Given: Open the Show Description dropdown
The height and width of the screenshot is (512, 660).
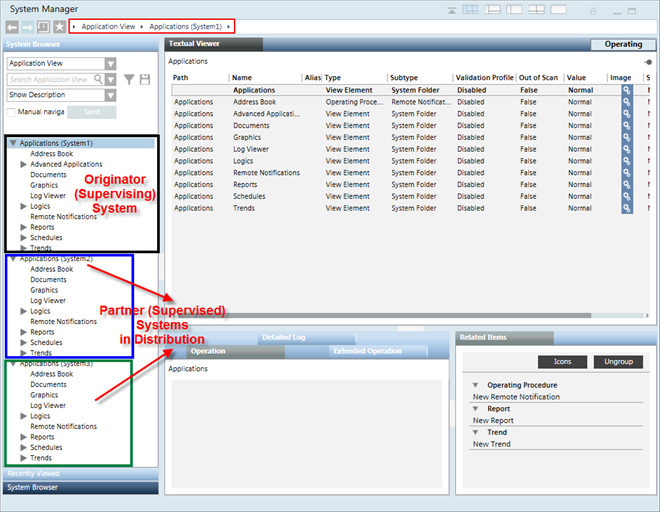Looking at the screenshot, I should pyautogui.click(x=110, y=95).
